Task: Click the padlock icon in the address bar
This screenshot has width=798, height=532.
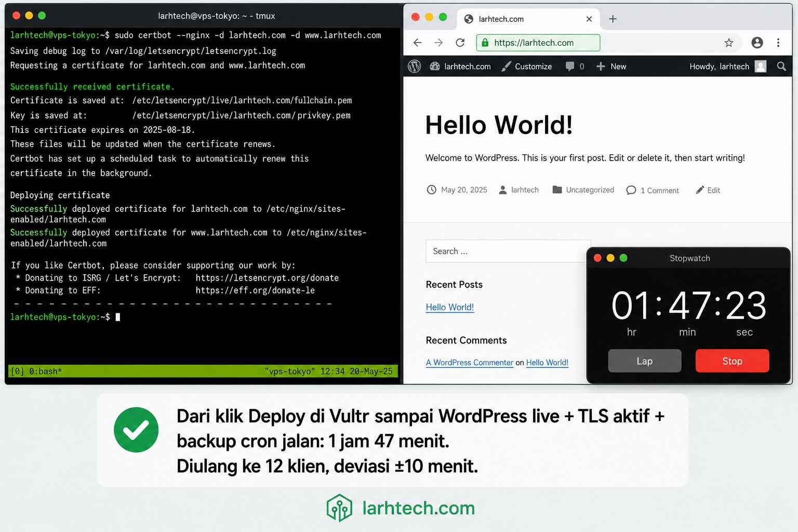Action: 485,43
